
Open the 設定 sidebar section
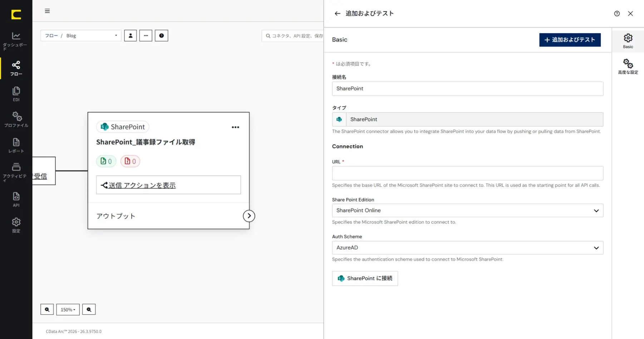16,225
